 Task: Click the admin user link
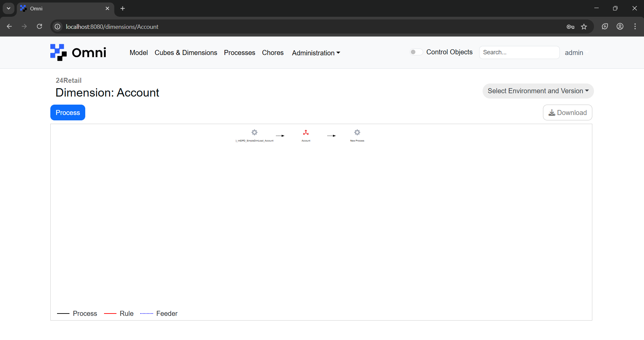[574, 53]
